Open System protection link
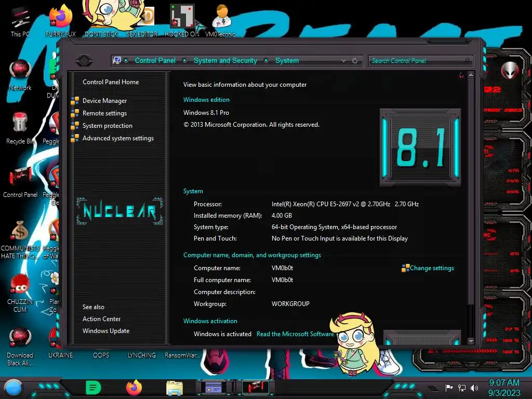Viewport: 532px width, 399px height. [107, 126]
